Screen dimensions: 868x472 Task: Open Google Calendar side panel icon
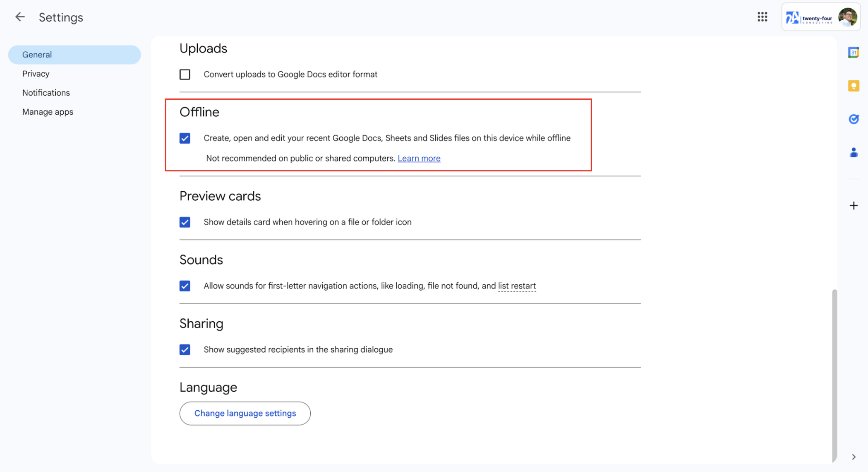(x=854, y=53)
